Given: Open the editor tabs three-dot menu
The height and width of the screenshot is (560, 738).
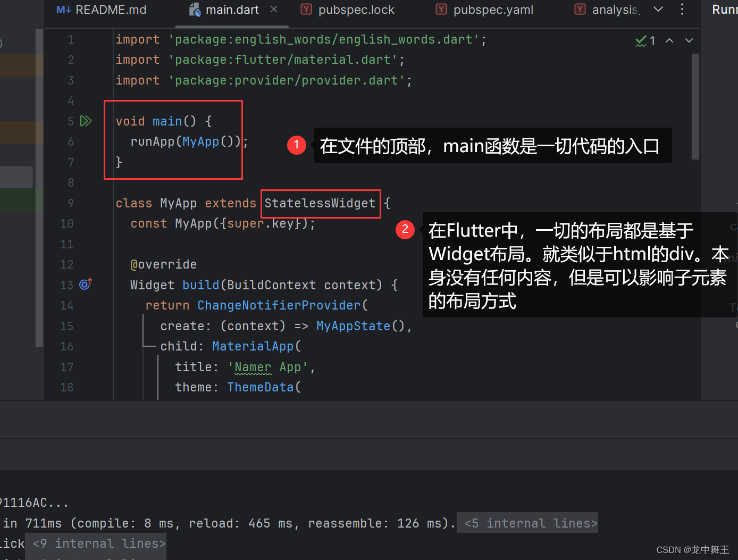Looking at the screenshot, I should 682,9.
